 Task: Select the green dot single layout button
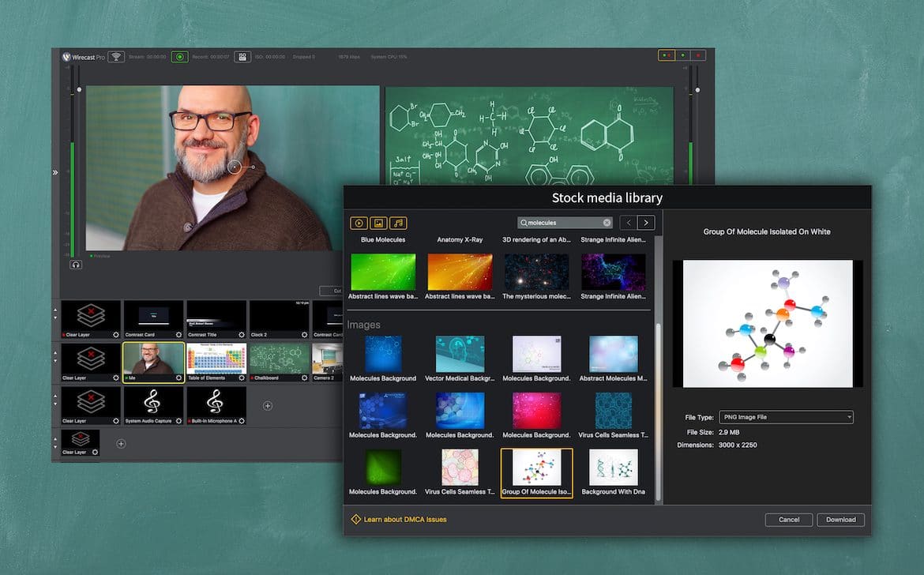click(x=682, y=55)
